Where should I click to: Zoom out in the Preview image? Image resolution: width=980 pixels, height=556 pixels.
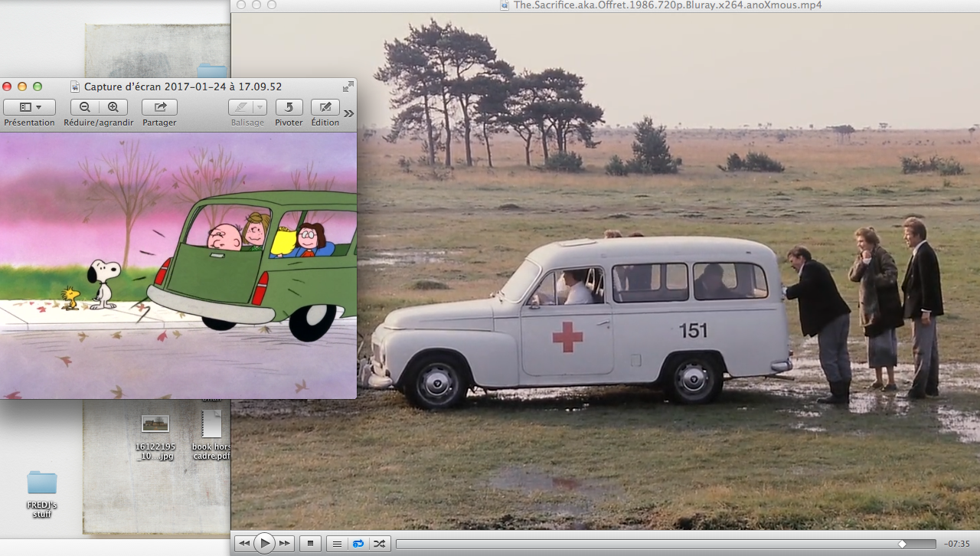click(85, 107)
